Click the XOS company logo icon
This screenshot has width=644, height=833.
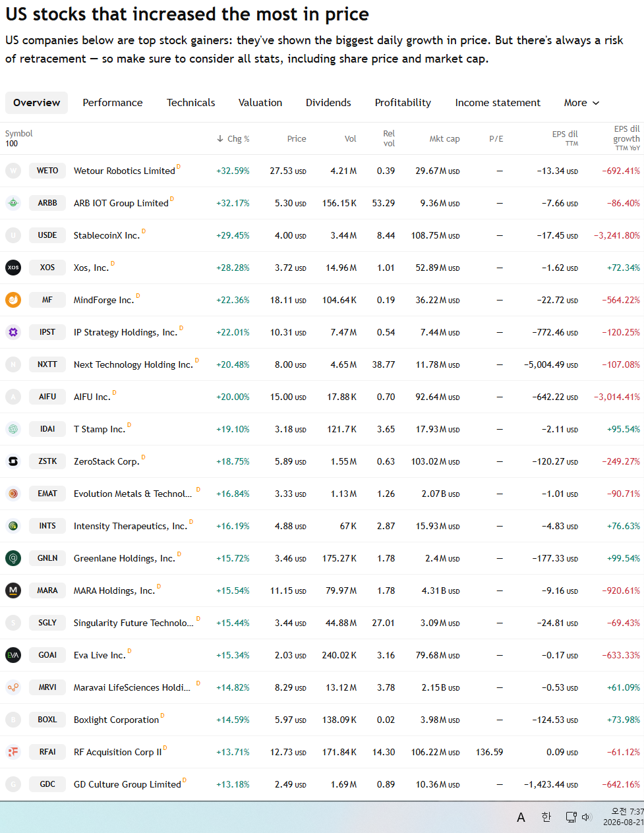(x=13, y=268)
